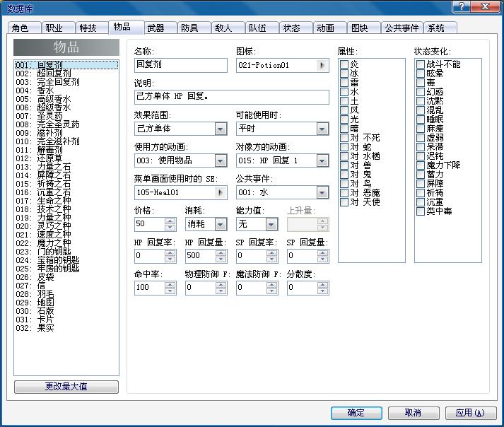Screen dimensions: 504x427
Task: Click the 名称 text field containing 回复剂
Action: point(181,65)
